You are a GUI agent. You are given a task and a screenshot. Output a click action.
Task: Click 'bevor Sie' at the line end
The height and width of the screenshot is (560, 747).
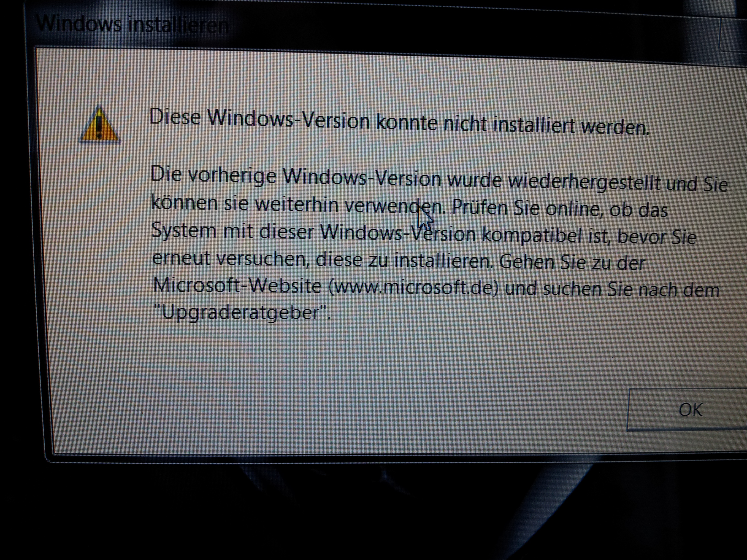(x=657, y=237)
